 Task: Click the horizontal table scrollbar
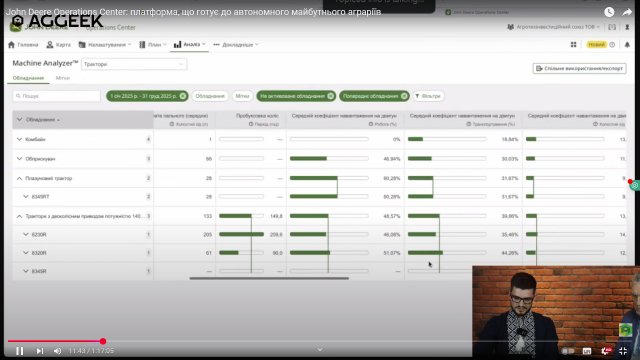269,278
